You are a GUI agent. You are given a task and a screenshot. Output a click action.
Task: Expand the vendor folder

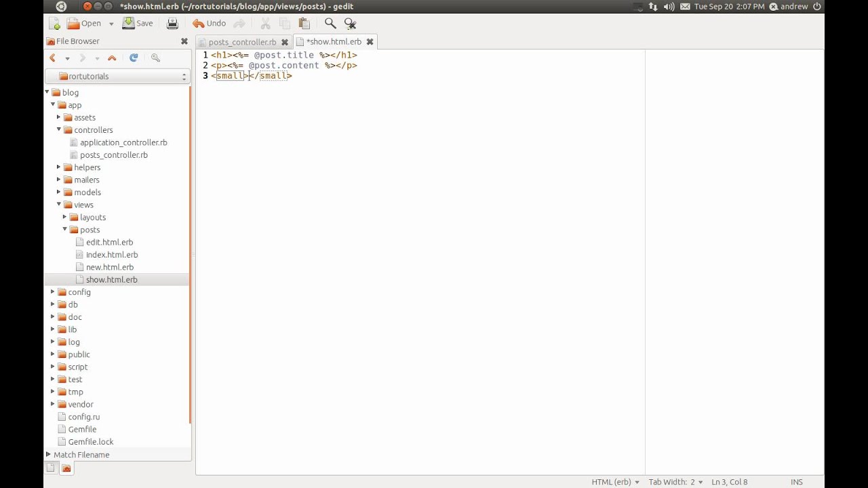click(x=53, y=404)
